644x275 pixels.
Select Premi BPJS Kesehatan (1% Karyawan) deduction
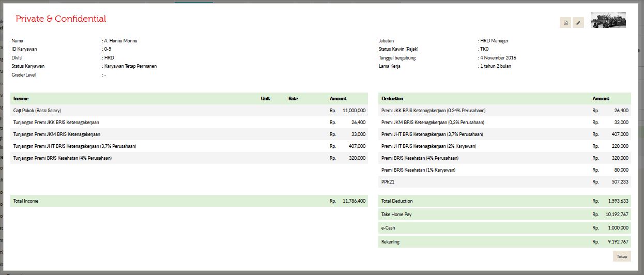point(504,170)
